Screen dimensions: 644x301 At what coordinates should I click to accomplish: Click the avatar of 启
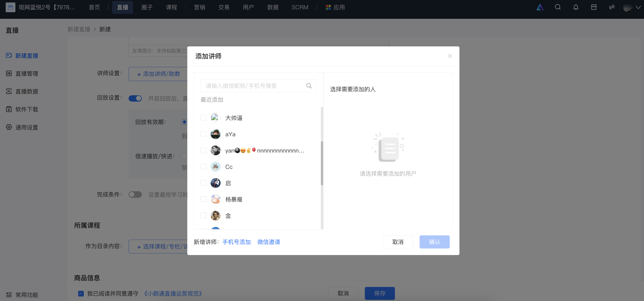tap(215, 183)
